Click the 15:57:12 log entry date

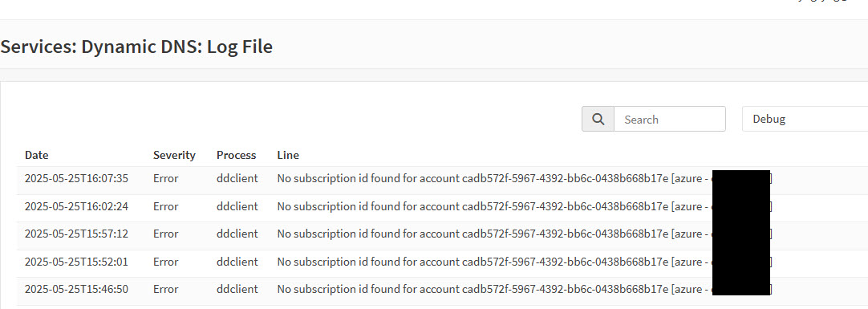(x=76, y=234)
